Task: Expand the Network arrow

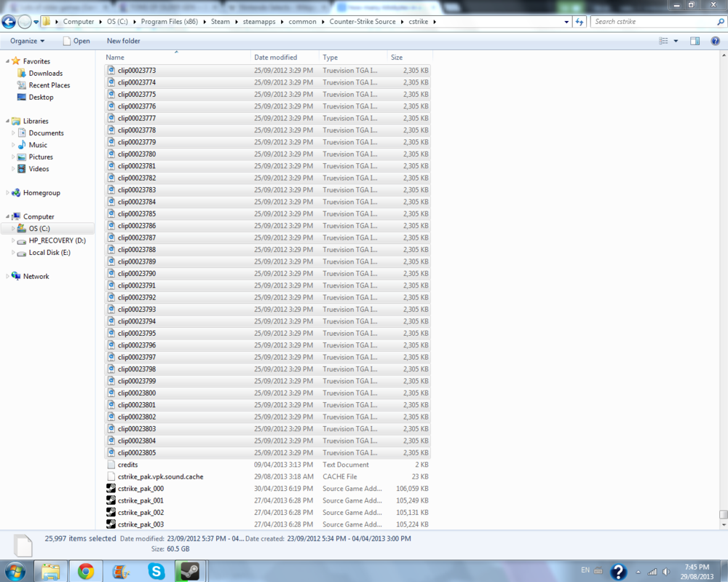Action: 7,276
